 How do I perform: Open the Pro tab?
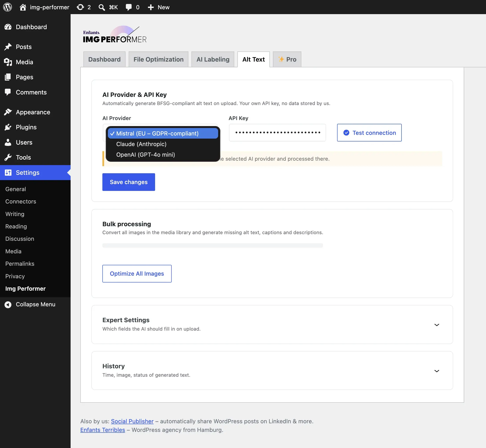287,59
